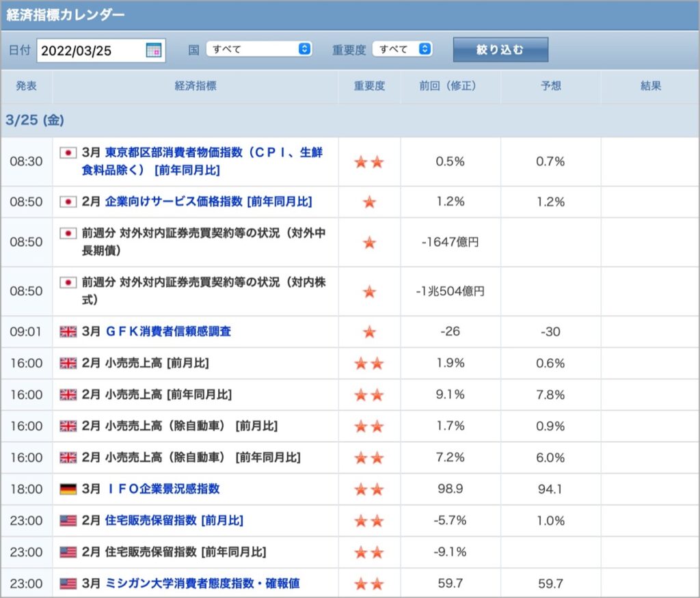Open 企業向けサービス価格指数 link
This screenshot has height=598, width=700.
pyautogui.click(x=208, y=202)
